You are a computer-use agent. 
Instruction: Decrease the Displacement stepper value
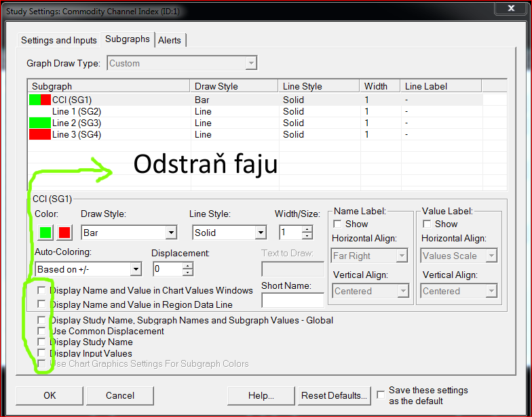187,273
